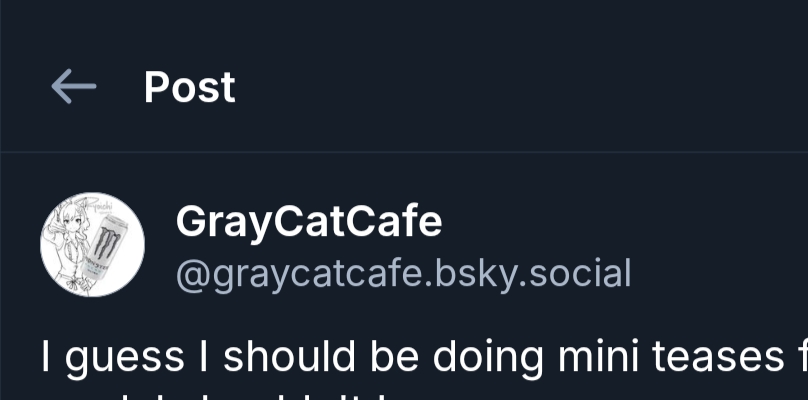Click the GrayCatCafe display name
Image resolution: width=808 pixels, height=400 pixels.
(308, 221)
